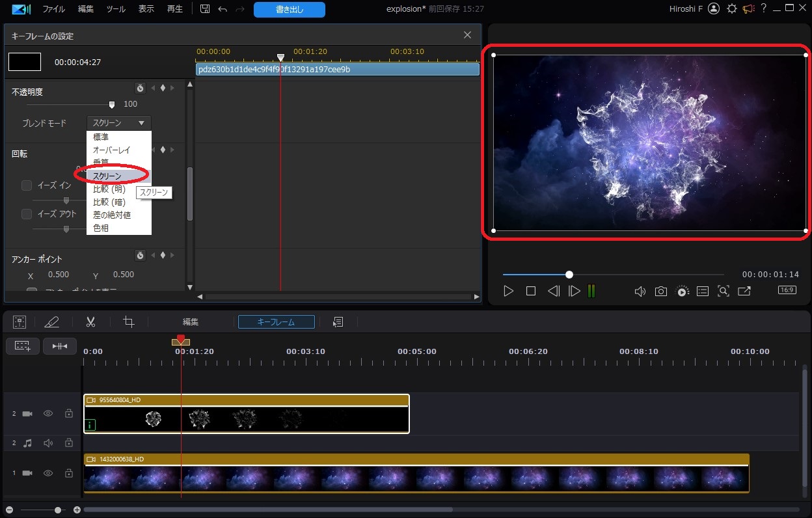
Task: Hide video track 2 with its eye icon
Action: click(48, 413)
